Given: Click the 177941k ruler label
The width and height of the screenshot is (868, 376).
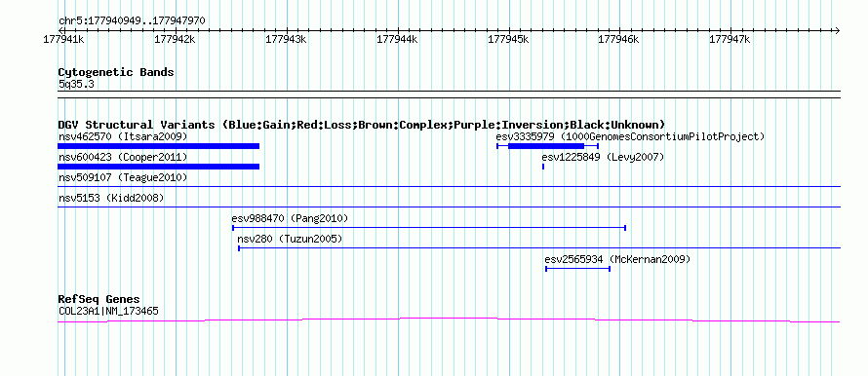Looking at the screenshot, I should coord(64,39).
